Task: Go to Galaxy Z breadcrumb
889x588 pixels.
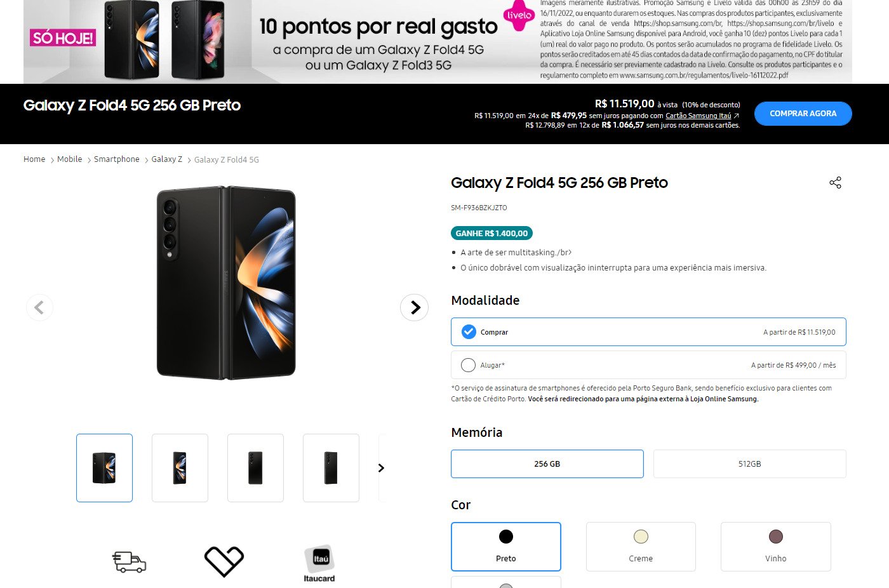Action: [167, 159]
